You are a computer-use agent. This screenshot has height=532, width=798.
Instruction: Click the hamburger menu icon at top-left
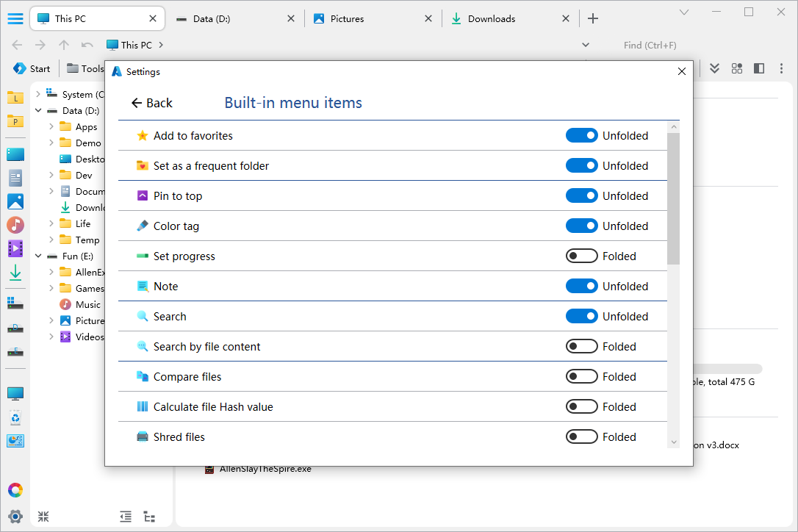[15, 19]
